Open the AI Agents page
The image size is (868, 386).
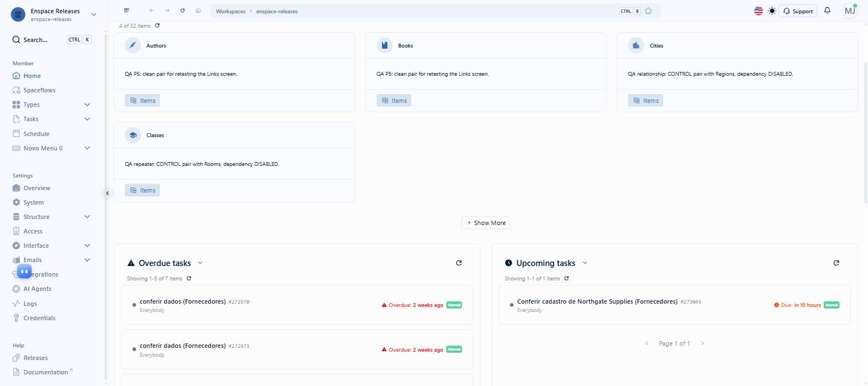coord(37,289)
